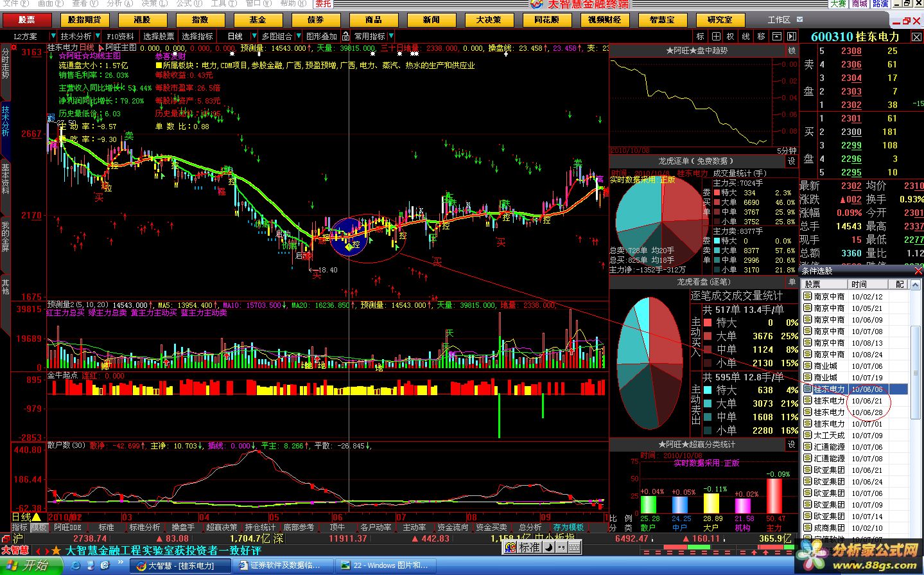Open the 股票 top tab

tap(26, 20)
